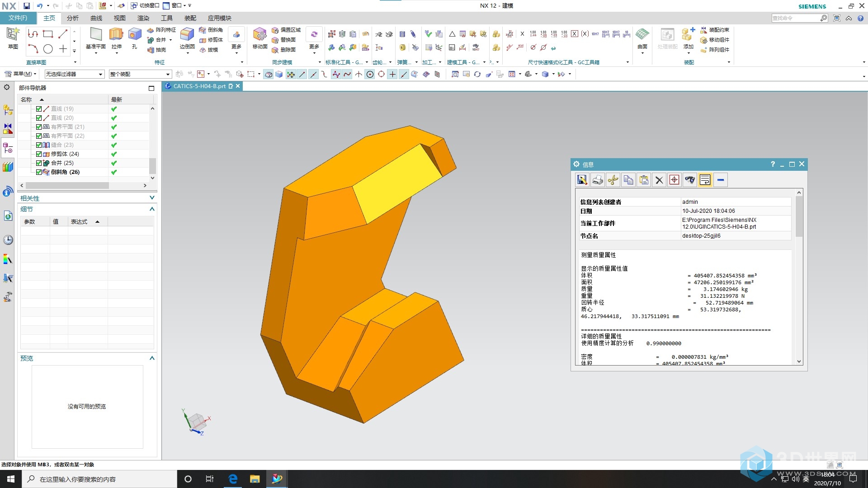Open the 曲面 surface tool
The width and height of the screenshot is (868, 488).
coord(642,38)
